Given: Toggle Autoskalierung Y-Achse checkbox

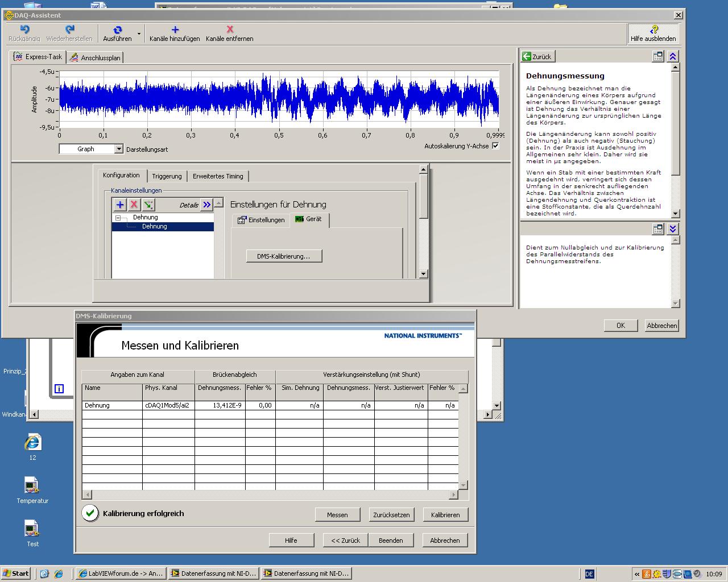Looking at the screenshot, I should coord(495,146).
